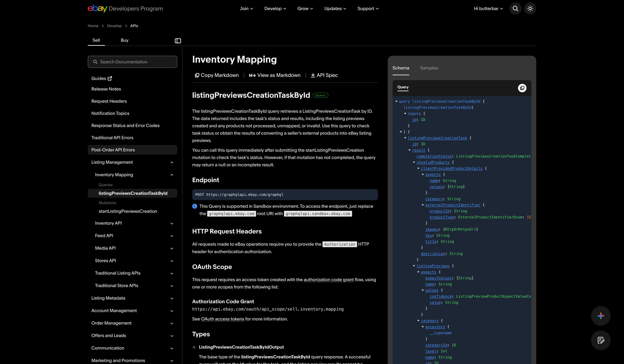Focus the Search Documentation field
Viewport: 624px width, 364px height.
click(x=133, y=62)
